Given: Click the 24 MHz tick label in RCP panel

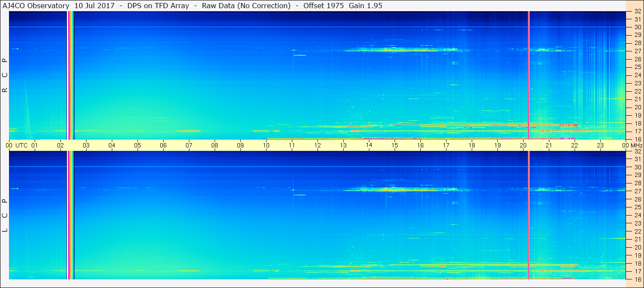Looking at the screenshot, I should (x=638, y=75).
